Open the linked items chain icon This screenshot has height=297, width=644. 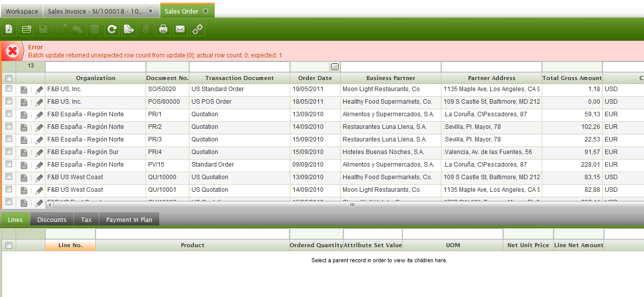(x=198, y=30)
